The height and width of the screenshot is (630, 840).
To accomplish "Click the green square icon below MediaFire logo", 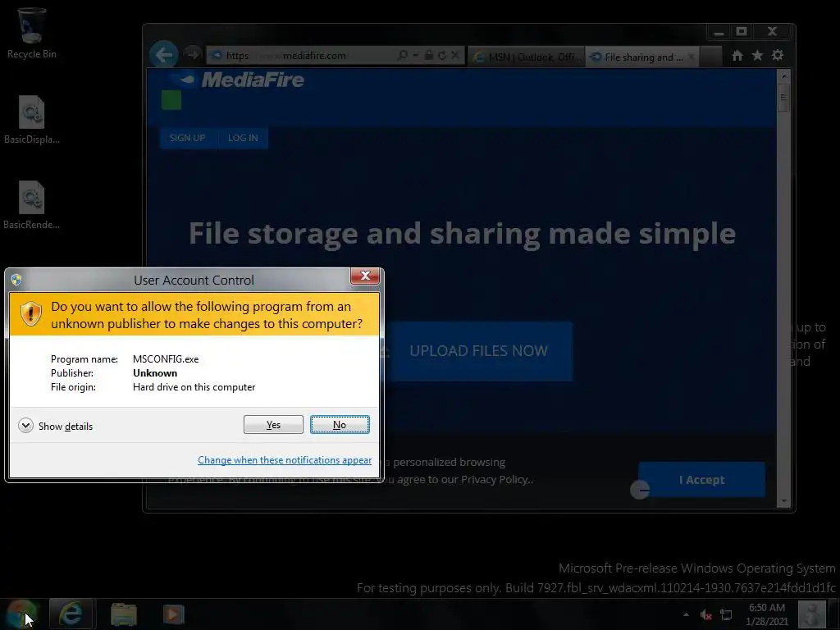I will [x=171, y=100].
